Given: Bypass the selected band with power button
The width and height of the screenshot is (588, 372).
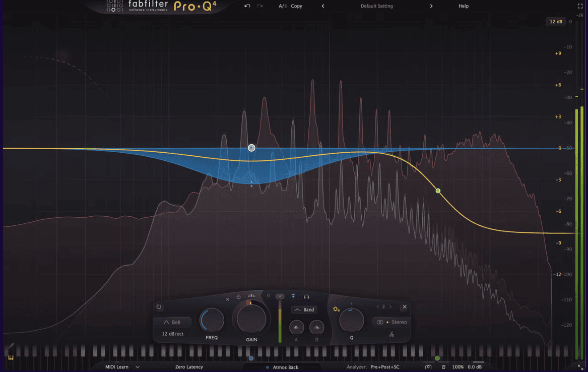Looking at the screenshot, I should pos(159,307).
